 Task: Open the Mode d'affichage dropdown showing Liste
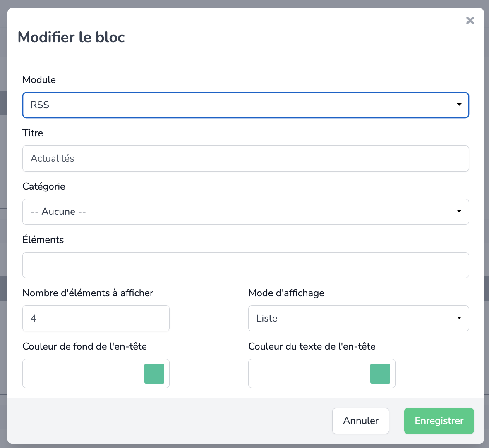tap(358, 318)
